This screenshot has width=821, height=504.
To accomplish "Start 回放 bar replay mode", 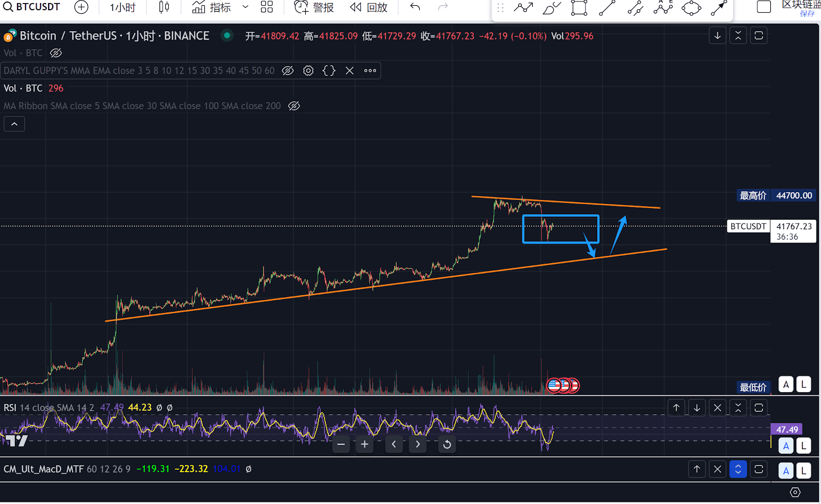I will pyautogui.click(x=368, y=7).
